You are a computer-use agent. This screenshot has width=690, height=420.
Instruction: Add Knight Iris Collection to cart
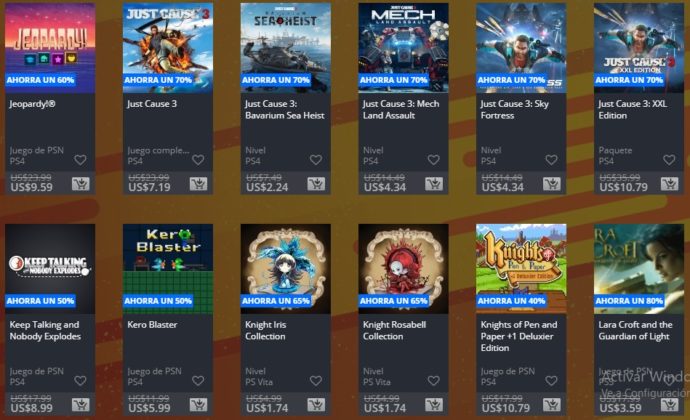click(316, 405)
